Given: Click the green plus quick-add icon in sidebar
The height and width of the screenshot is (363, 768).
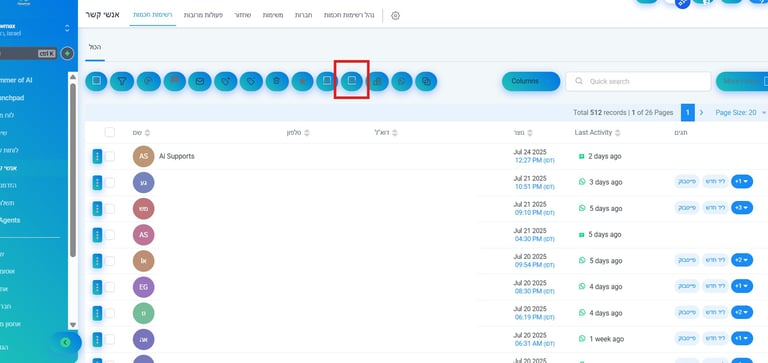Looking at the screenshot, I should point(67,53).
